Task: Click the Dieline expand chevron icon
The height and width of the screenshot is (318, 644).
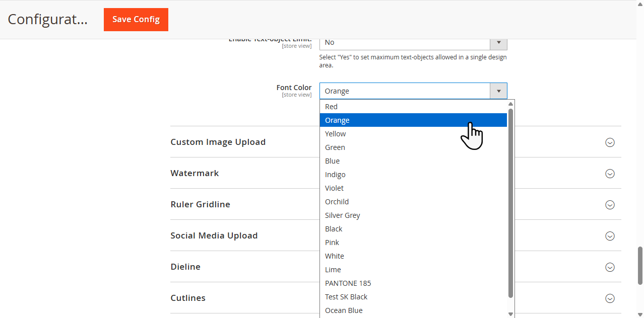Action: tap(610, 267)
